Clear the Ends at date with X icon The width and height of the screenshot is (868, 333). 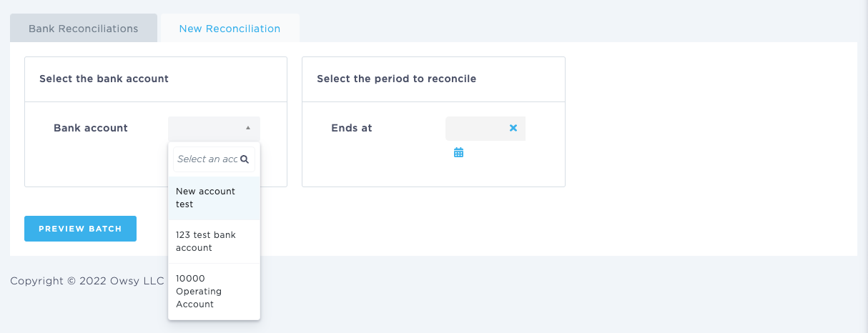[513, 128]
